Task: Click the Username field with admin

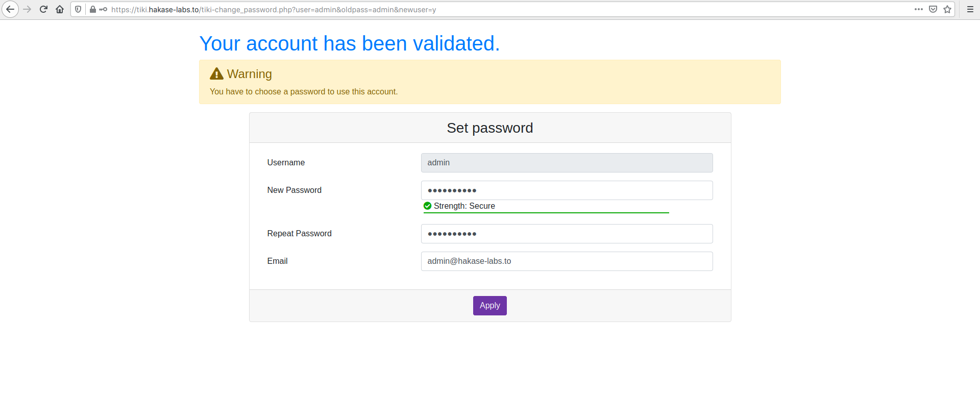Action: coord(567,163)
